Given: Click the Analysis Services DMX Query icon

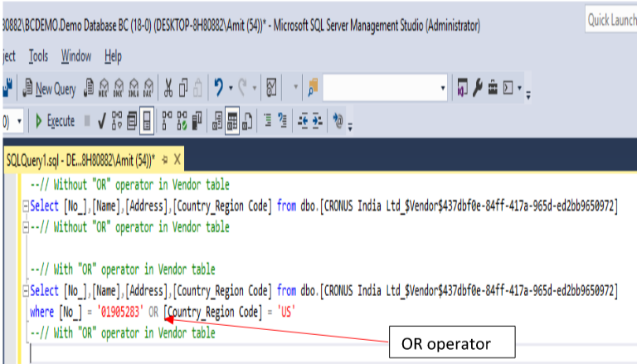Looking at the screenshot, I should (x=119, y=87).
